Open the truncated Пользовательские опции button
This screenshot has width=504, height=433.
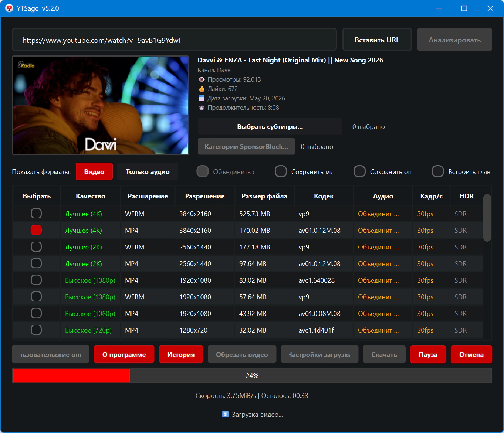[x=51, y=354]
